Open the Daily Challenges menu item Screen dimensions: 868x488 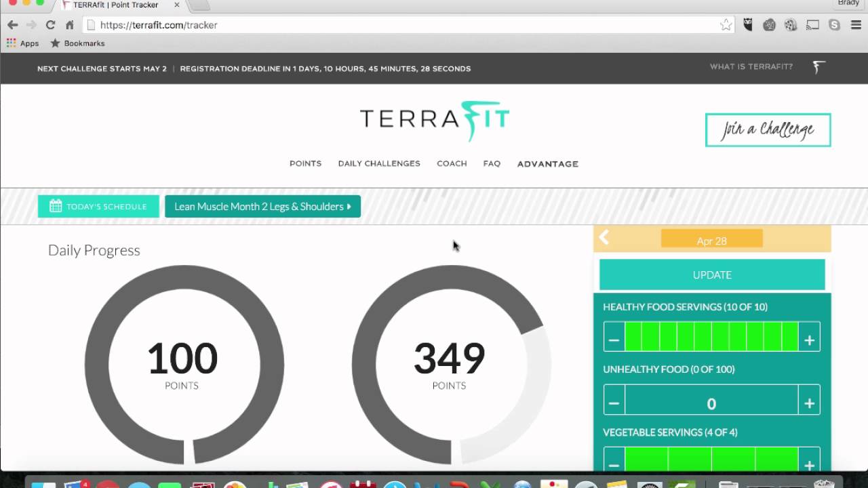379,163
